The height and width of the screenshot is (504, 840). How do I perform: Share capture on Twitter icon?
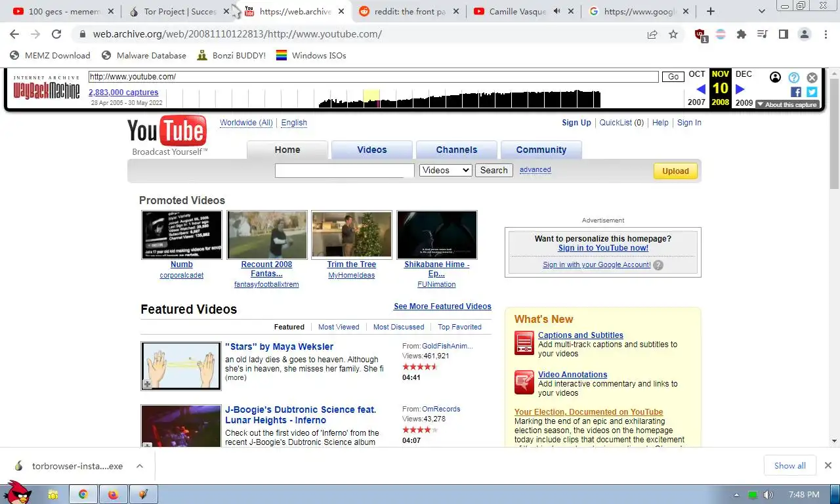pyautogui.click(x=812, y=93)
